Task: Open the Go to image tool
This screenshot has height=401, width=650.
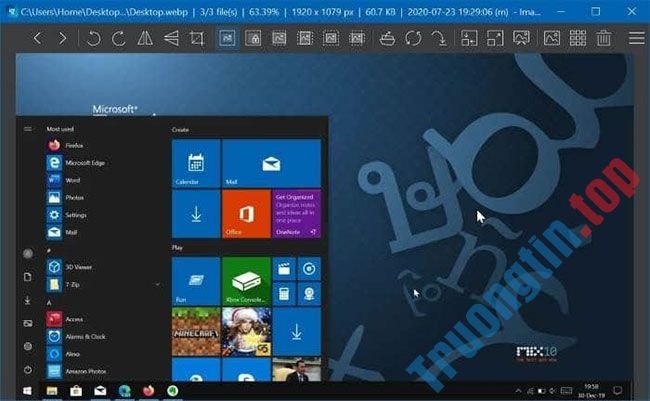Action: (x=439, y=39)
